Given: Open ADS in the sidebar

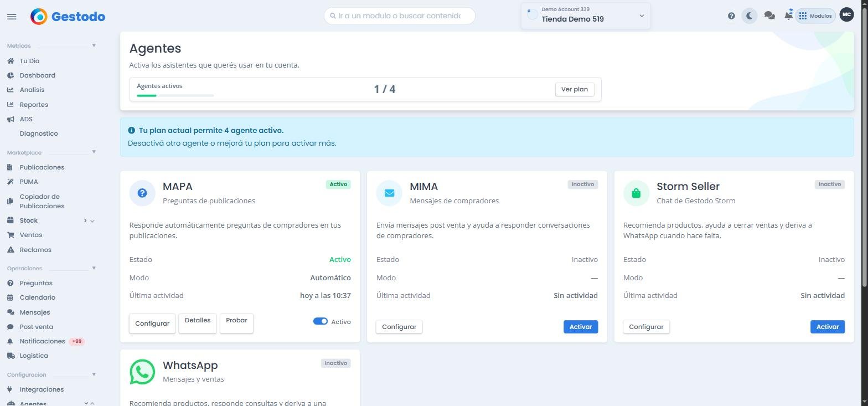Looking at the screenshot, I should pos(26,119).
